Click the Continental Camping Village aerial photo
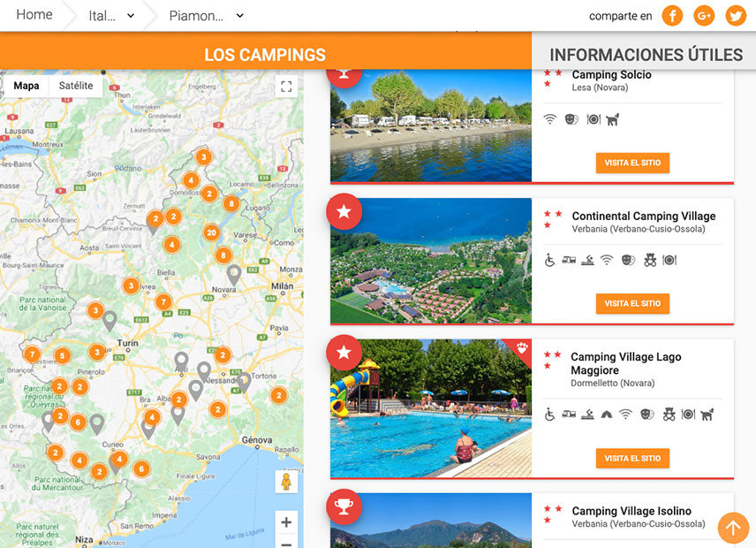 coord(431,261)
